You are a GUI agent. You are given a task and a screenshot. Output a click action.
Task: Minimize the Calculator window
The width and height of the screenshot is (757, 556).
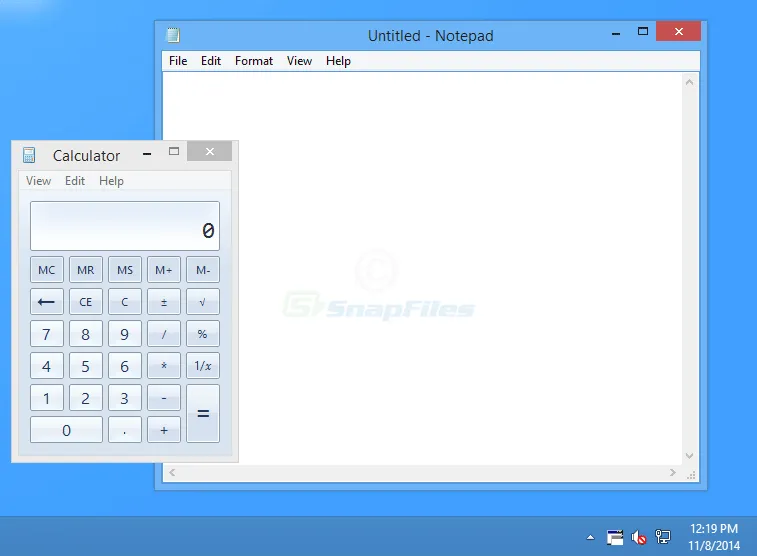(147, 153)
